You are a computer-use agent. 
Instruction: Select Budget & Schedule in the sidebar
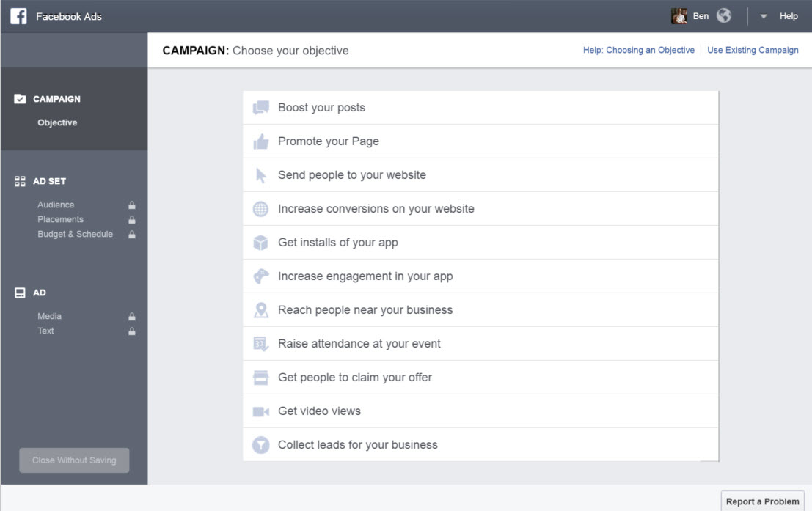point(75,234)
